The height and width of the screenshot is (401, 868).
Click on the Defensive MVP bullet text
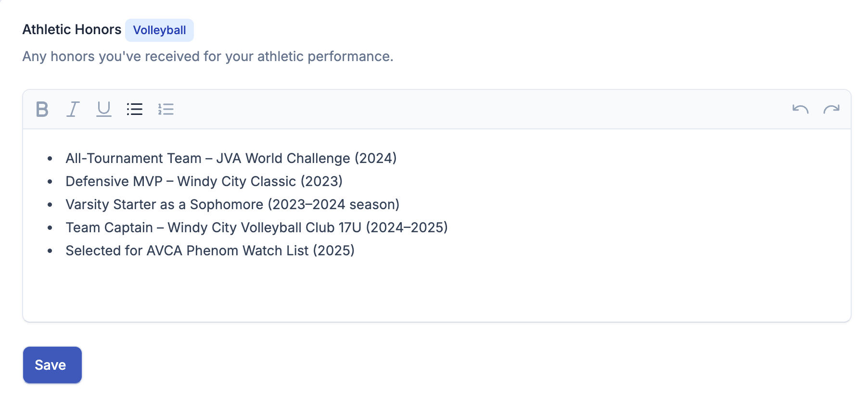[x=204, y=181]
